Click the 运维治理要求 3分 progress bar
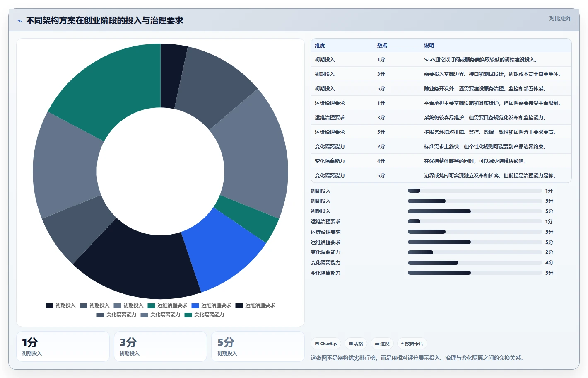This screenshot has height=378, width=588. pos(475,232)
